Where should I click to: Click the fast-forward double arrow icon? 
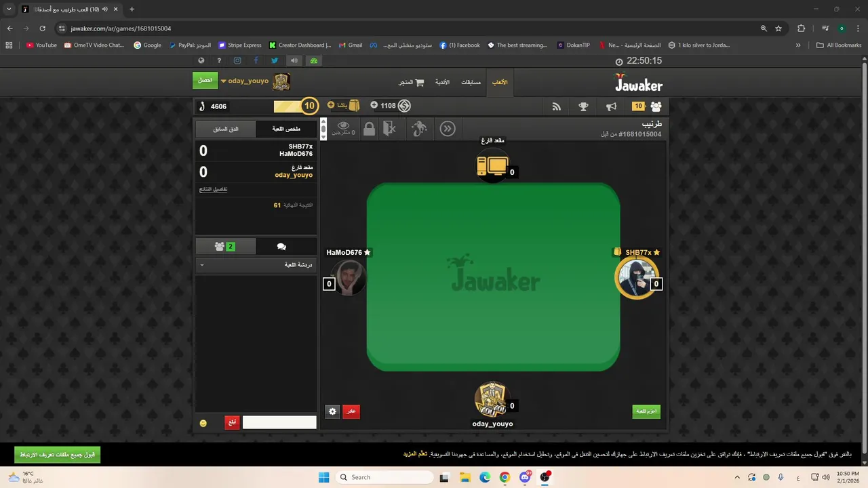(x=448, y=129)
